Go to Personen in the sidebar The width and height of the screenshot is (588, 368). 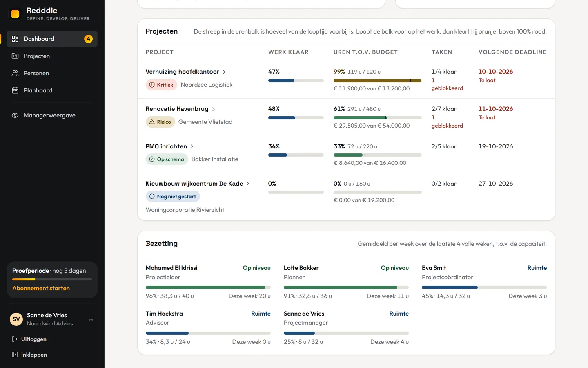[52, 73]
